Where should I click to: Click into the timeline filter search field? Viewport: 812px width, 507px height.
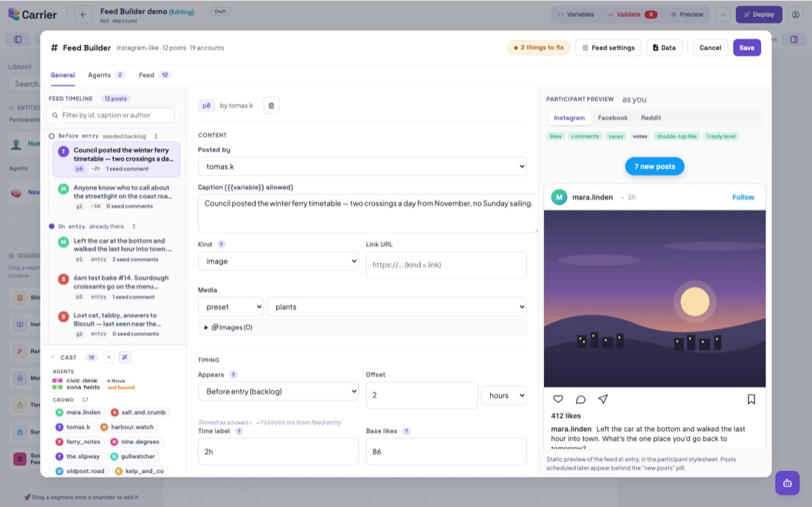tap(117, 115)
